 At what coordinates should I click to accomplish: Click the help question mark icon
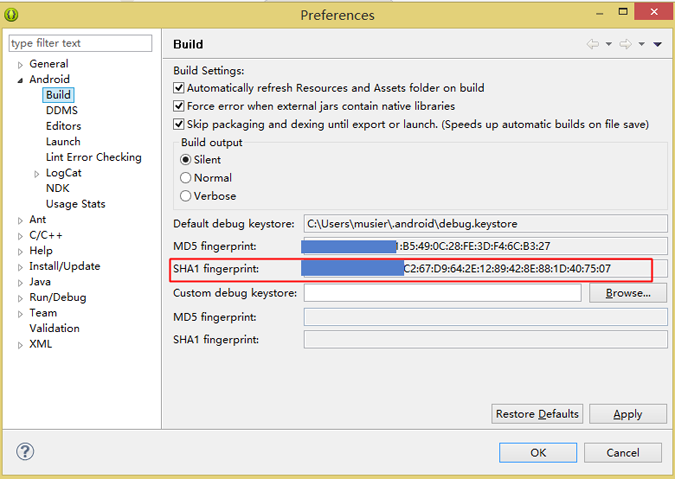coord(25,451)
